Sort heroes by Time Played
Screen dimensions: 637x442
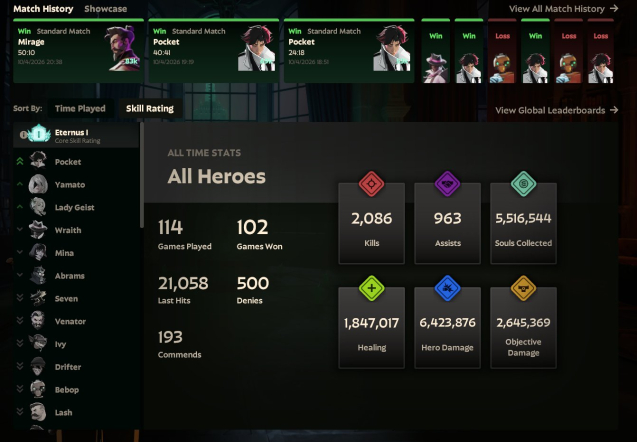click(80, 108)
